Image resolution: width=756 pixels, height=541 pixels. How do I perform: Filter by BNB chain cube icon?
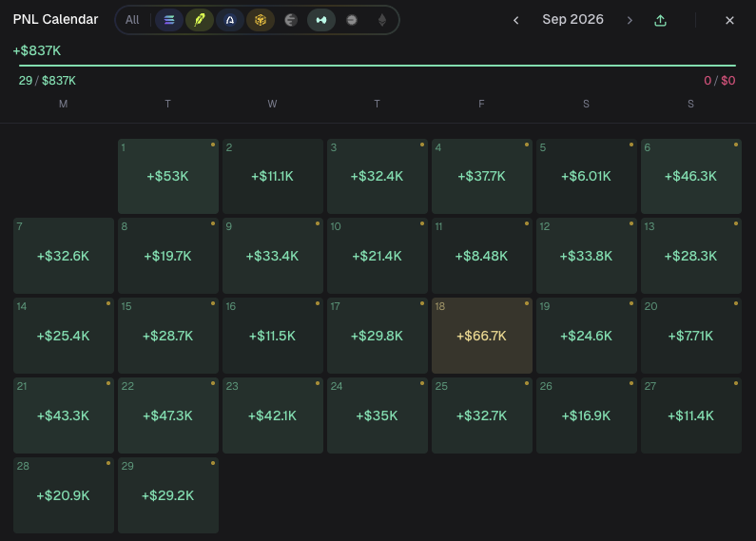click(261, 20)
